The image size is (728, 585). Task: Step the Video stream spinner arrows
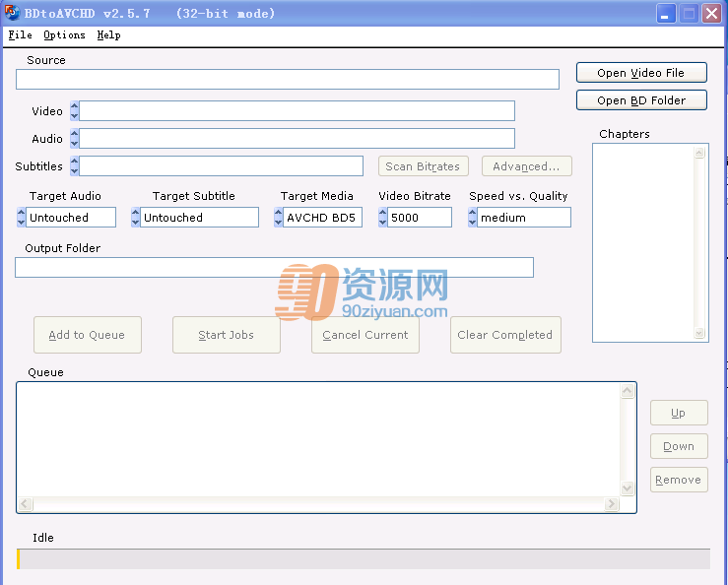click(x=74, y=111)
